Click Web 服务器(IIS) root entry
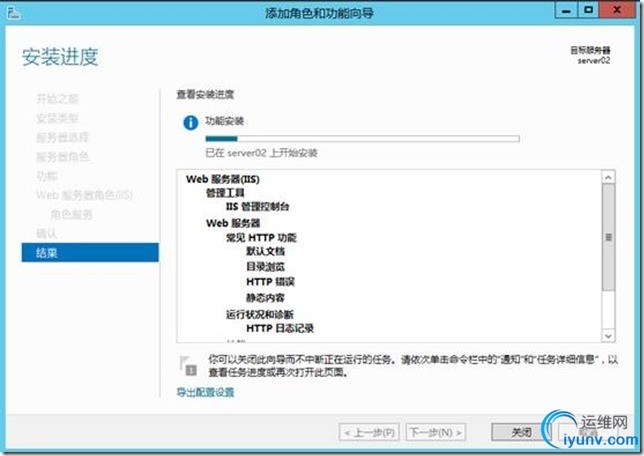This screenshot has width=644, height=456. [x=223, y=179]
